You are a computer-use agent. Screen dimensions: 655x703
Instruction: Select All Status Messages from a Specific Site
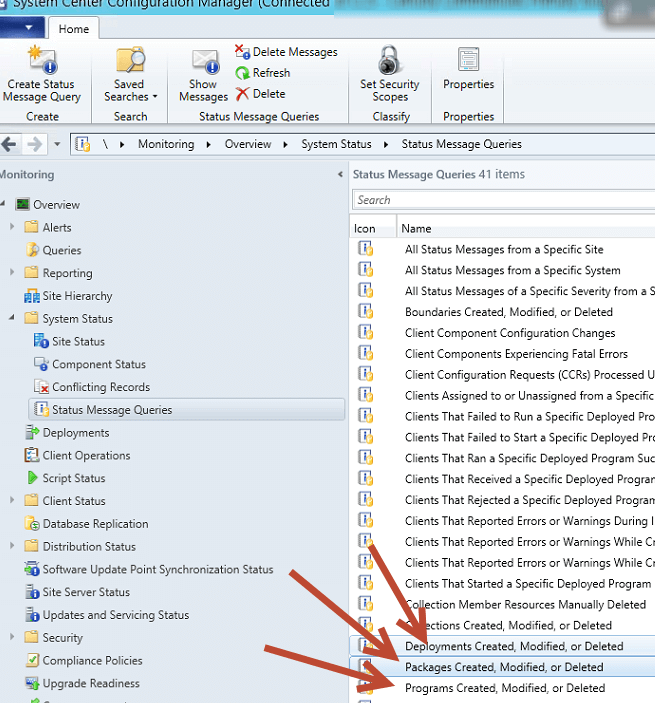(x=504, y=249)
